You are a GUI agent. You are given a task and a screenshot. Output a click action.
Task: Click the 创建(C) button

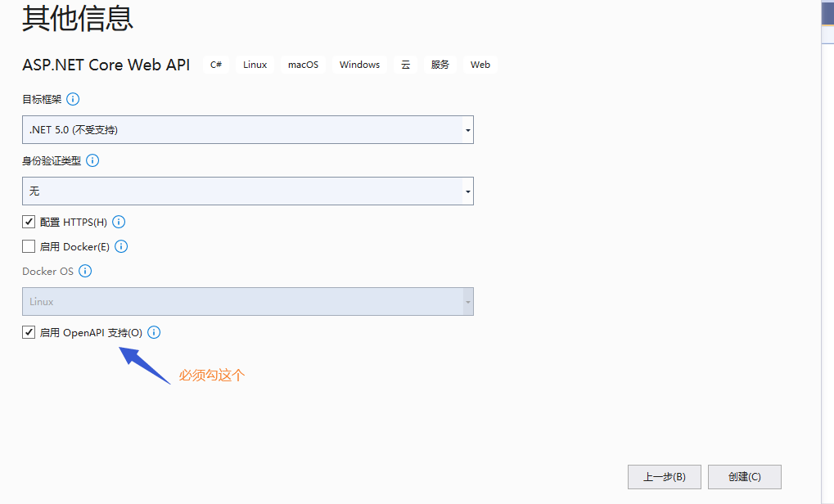pyautogui.click(x=745, y=477)
